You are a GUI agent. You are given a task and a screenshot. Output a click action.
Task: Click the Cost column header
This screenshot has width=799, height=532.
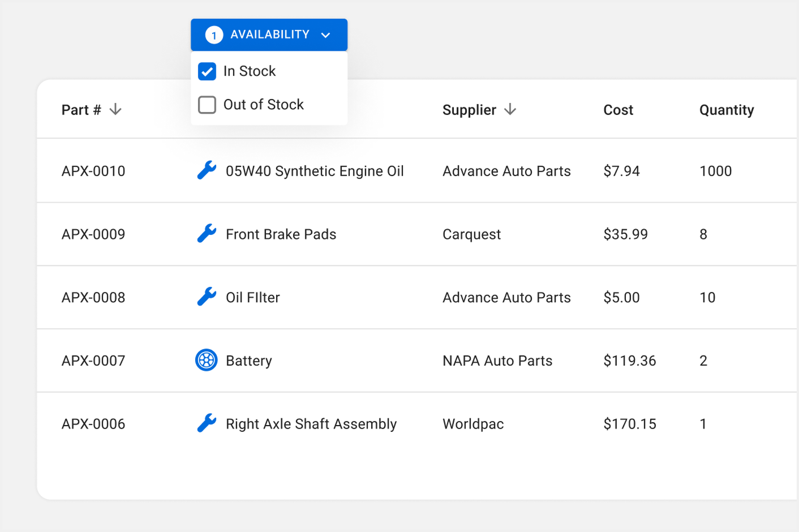tap(618, 110)
